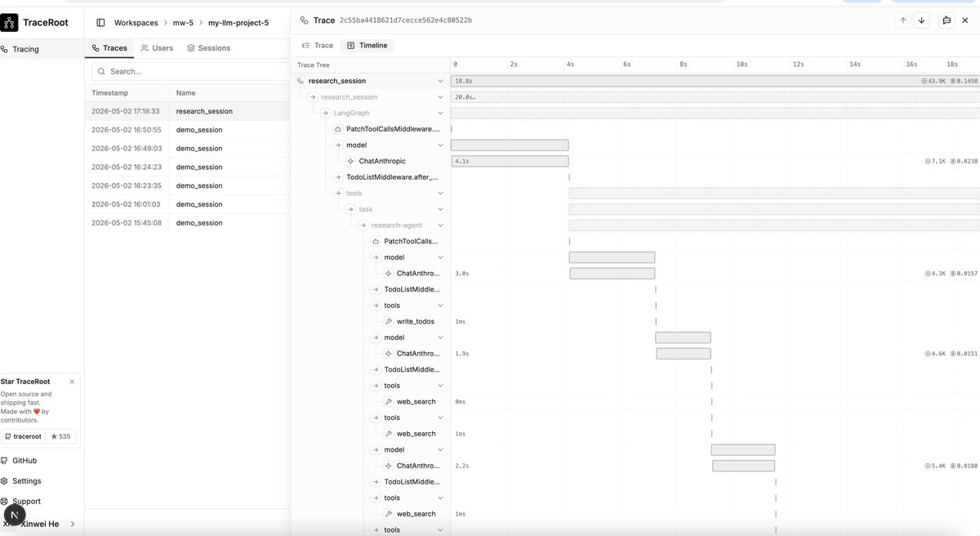Click root research_session span icon in Trace Tree
This screenshot has width=980, height=536.
click(301, 81)
